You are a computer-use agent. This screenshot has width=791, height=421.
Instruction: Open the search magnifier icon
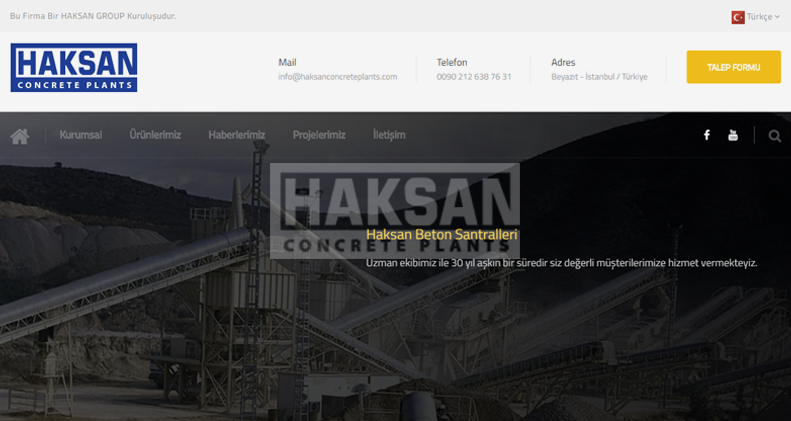point(775,136)
